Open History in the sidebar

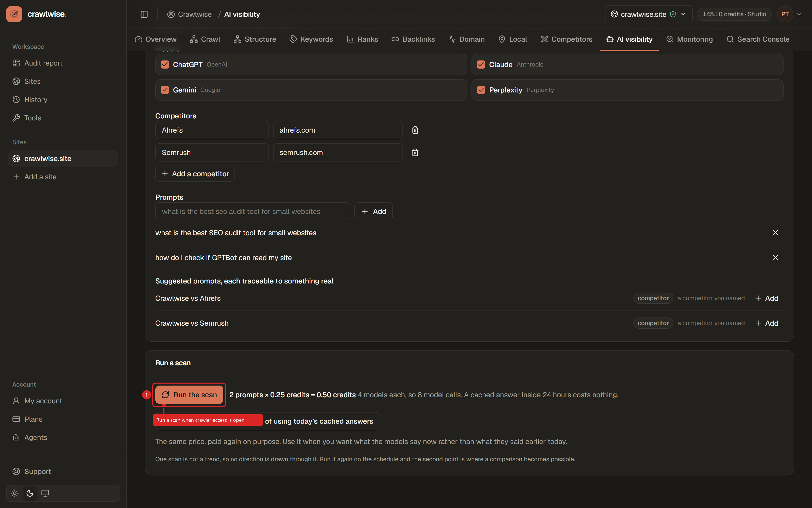point(63,100)
